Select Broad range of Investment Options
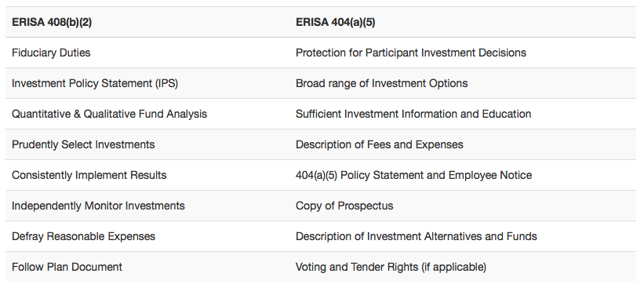Viewport: 644px width, 288px height. pos(381,83)
